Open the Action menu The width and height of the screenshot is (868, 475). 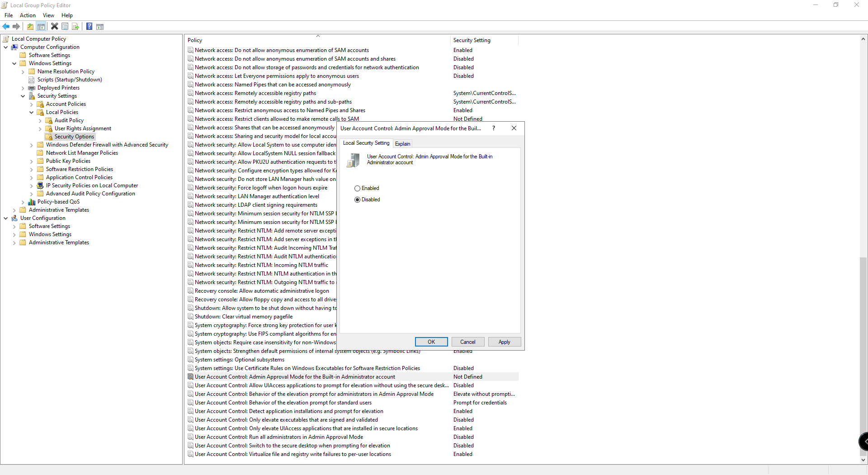28,15
